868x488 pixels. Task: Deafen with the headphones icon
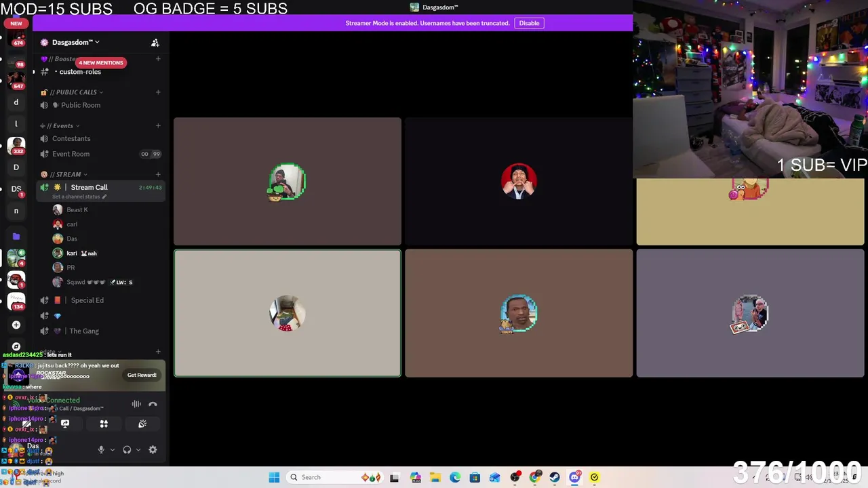[x=127, y=449]
